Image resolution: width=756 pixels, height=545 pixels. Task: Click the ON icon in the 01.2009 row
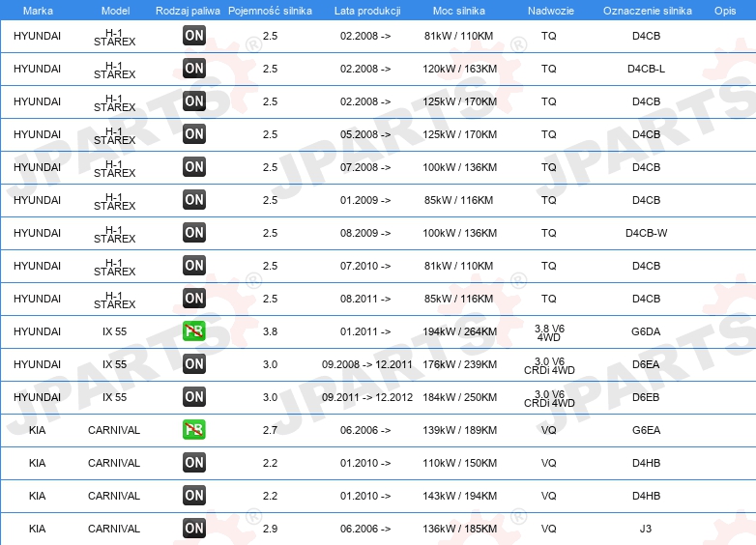click(194, 199)
